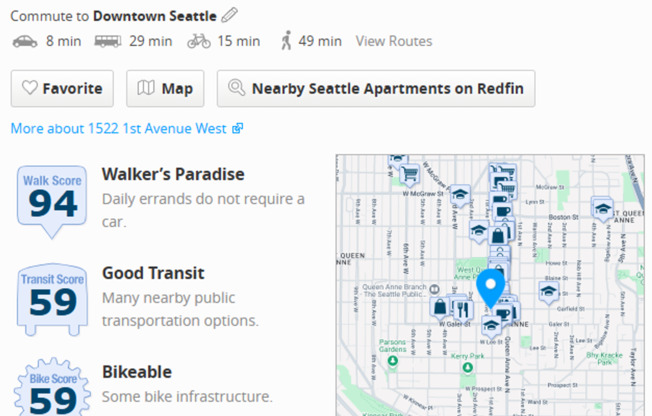Viewport: 652px width, 416px height.
Task: Click the pencil edit icon beside Downtown Seattle
Action: 229,15
